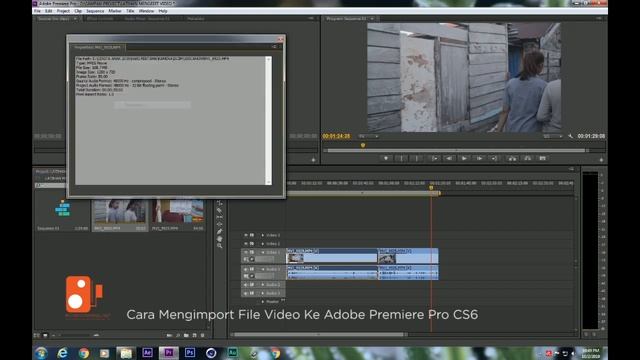The height and width of the screenshot is (360, 640).
Task: Expand the Master audio track
Action: click(263, 302)
